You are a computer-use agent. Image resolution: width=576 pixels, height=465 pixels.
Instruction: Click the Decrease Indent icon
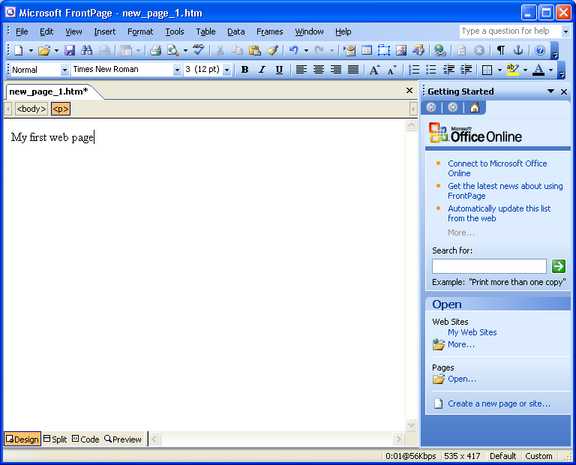click(x=449, y=69)
